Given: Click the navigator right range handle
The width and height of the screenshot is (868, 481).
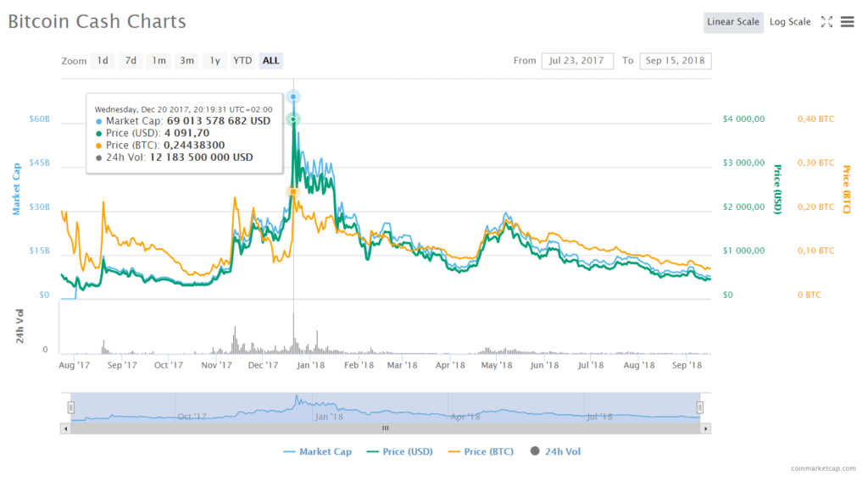Looking at the screenshot, I should (x=700, y=407).
